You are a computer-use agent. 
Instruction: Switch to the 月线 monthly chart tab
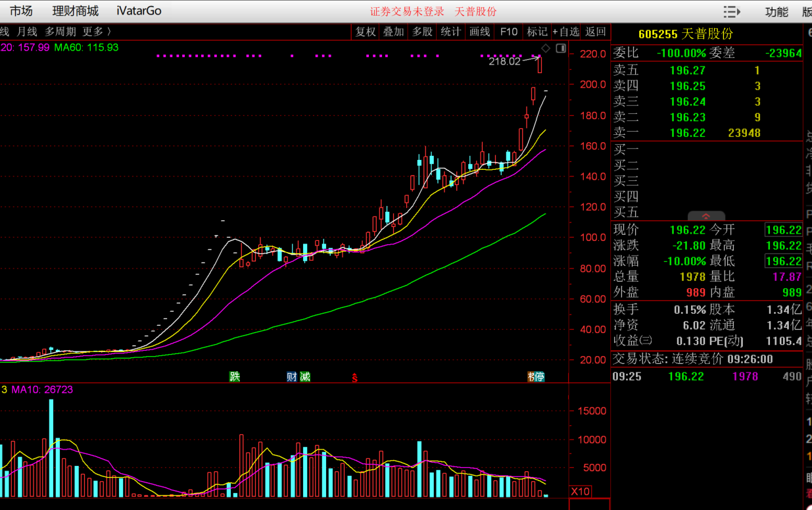click(x=27, y=32)
